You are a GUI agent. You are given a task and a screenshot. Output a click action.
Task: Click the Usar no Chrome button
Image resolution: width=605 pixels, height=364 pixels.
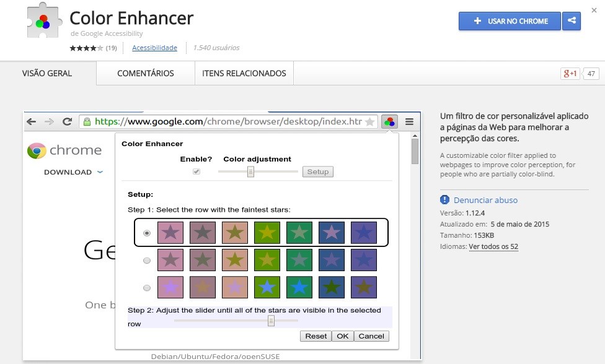click(x=510, y=21)
